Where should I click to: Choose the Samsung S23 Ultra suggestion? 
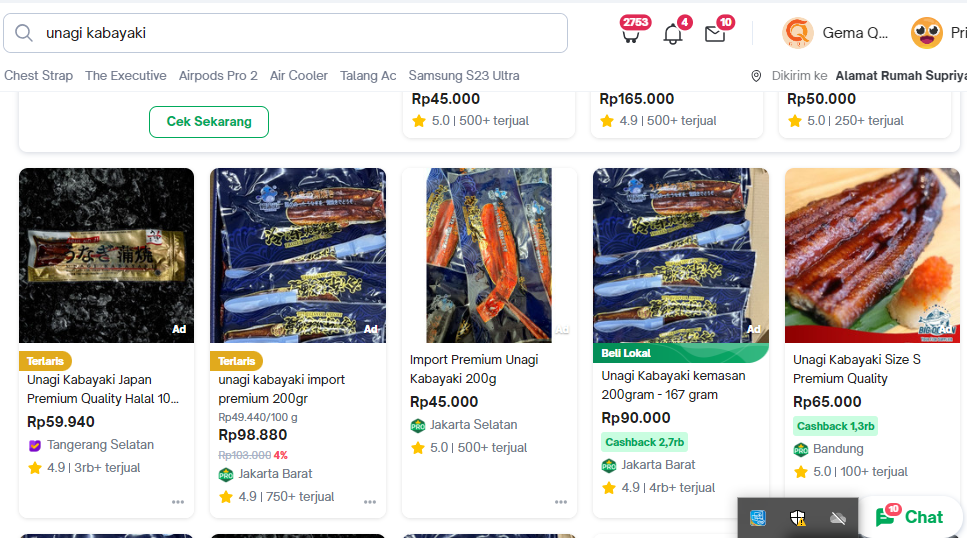(x=464, y=76)
